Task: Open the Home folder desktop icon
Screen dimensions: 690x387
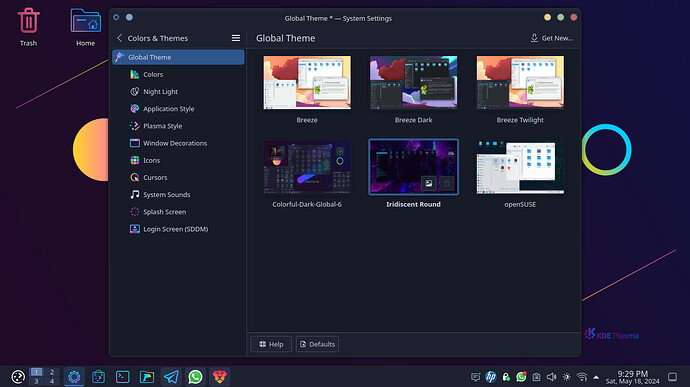Action: tap(85, 26)
